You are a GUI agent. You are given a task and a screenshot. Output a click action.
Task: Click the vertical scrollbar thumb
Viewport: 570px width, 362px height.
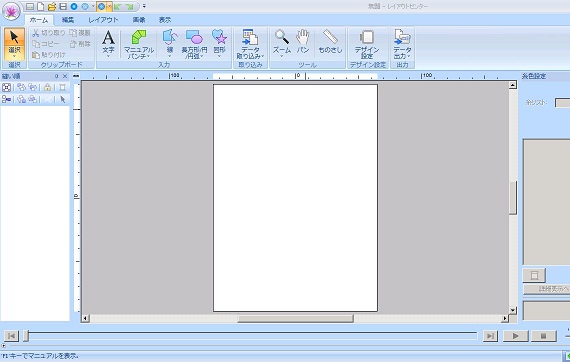pos(513,198)
